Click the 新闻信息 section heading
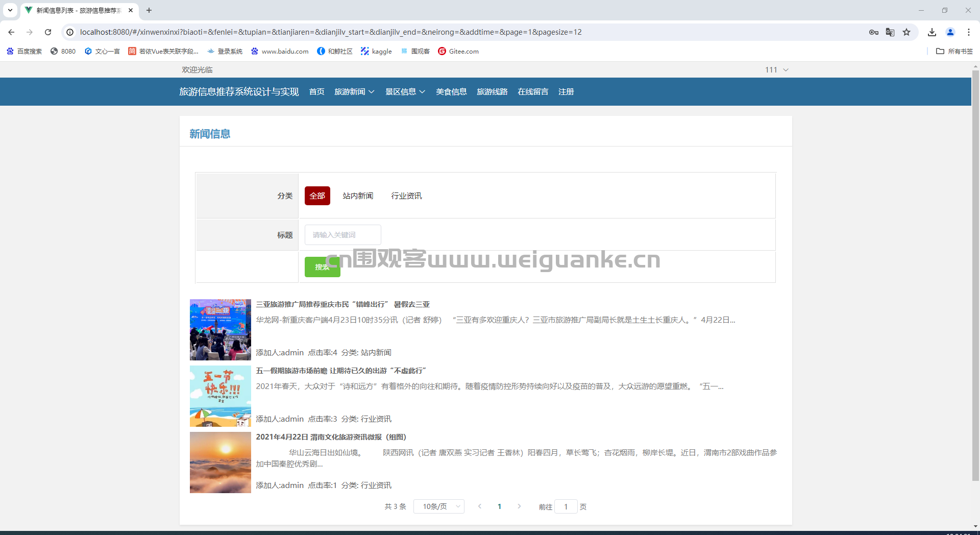 pyautogui.click(x=210, y=134)
